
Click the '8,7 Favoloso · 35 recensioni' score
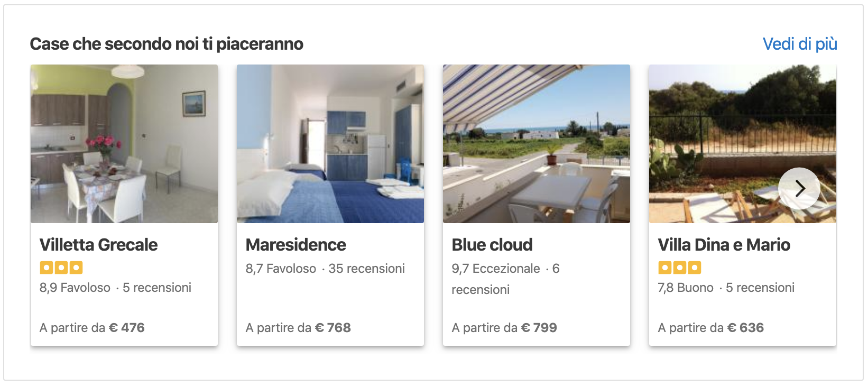[x=325, y=269]
